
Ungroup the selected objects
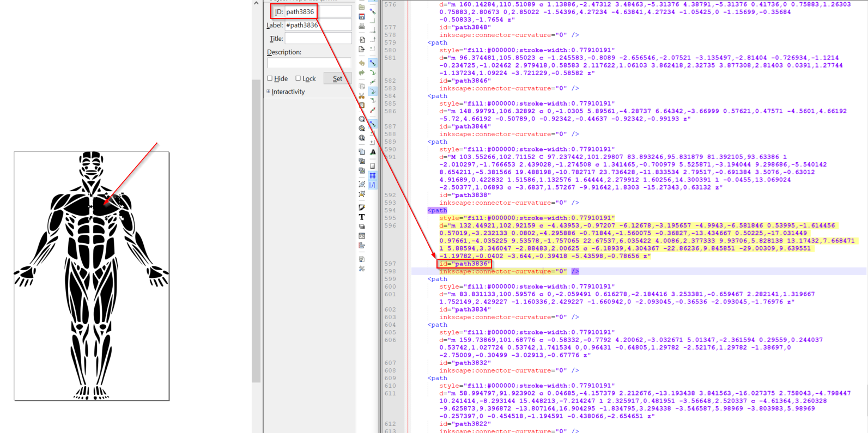click(x=362, y=194)
